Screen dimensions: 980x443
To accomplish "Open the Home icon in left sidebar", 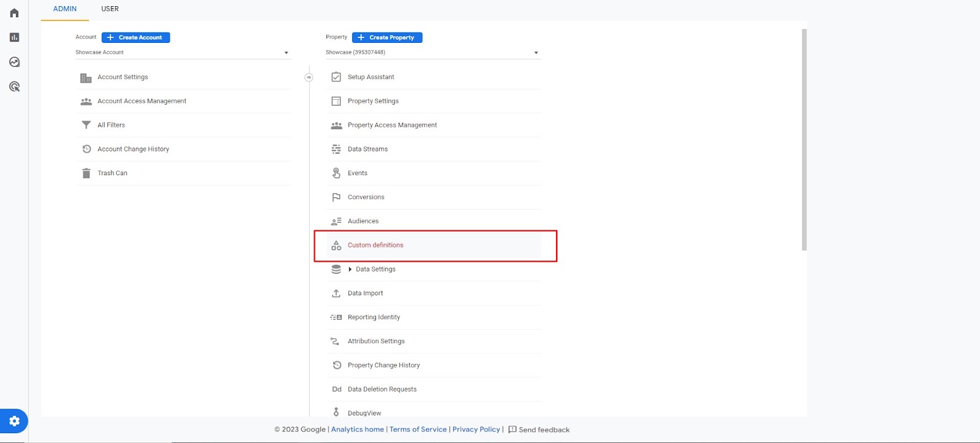I will tap(14, 13).
